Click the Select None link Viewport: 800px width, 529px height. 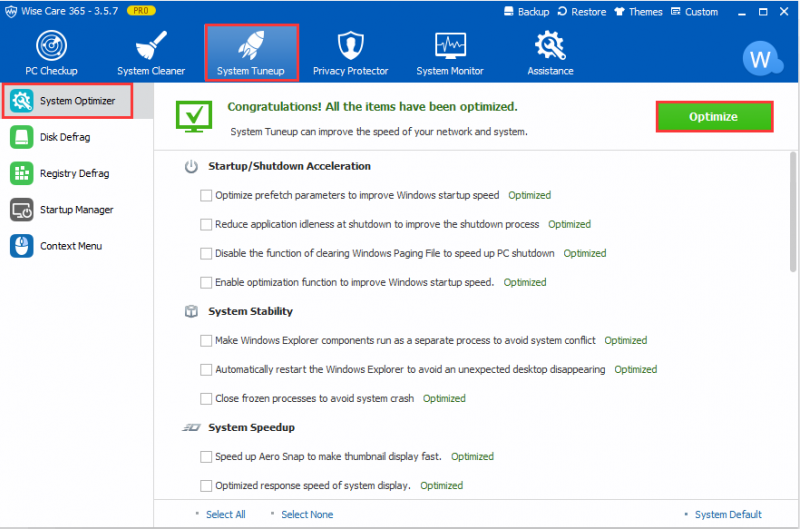tap(307, 514)
